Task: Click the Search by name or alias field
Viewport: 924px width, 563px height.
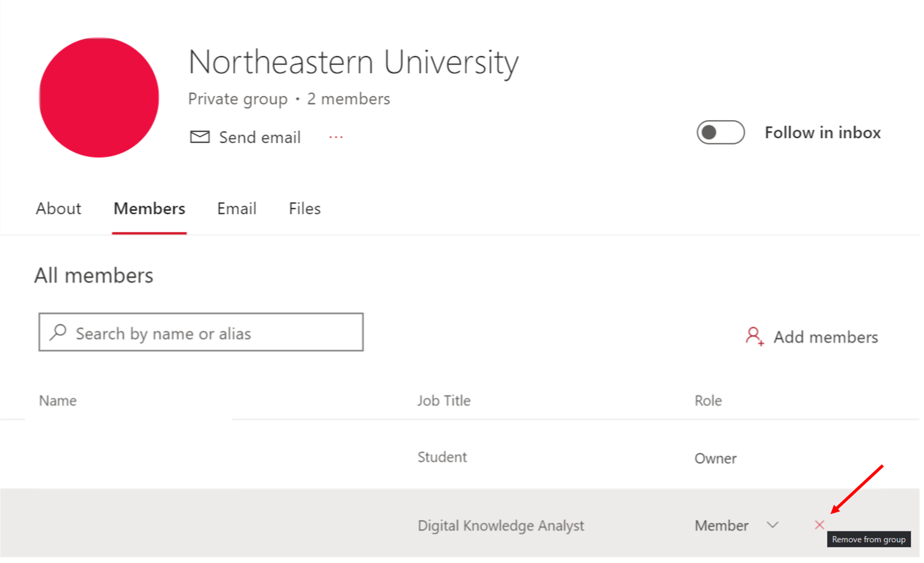Action: click(201, 332)
